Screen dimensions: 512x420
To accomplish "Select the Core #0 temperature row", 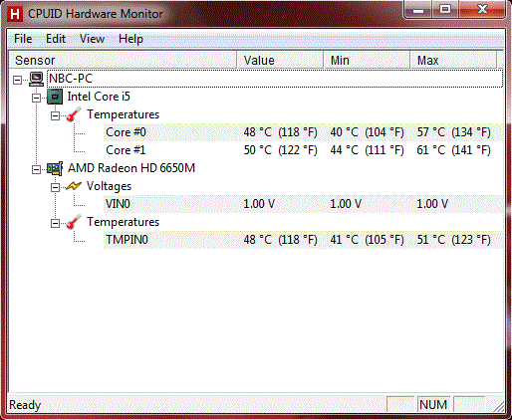I will tap(303, 132).
